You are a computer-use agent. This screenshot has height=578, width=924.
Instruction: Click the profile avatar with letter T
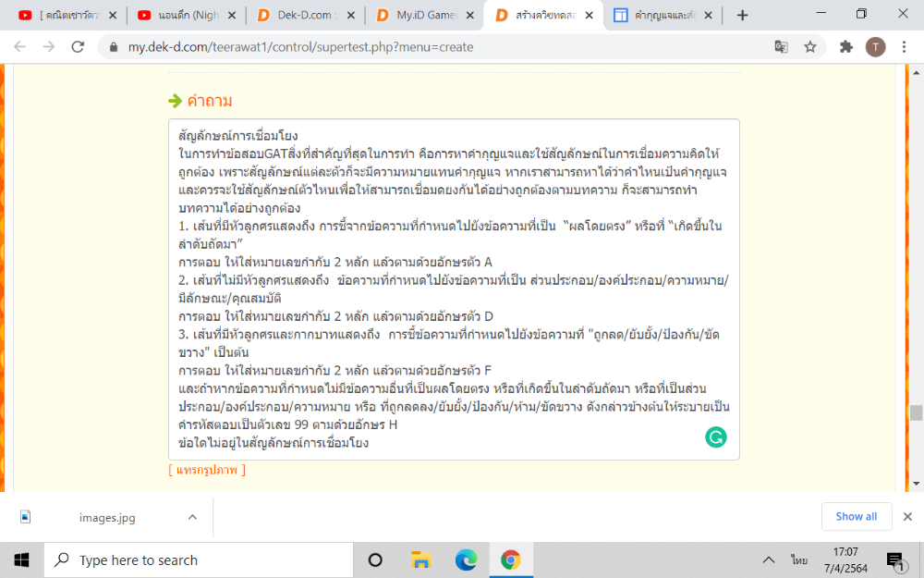874,47
